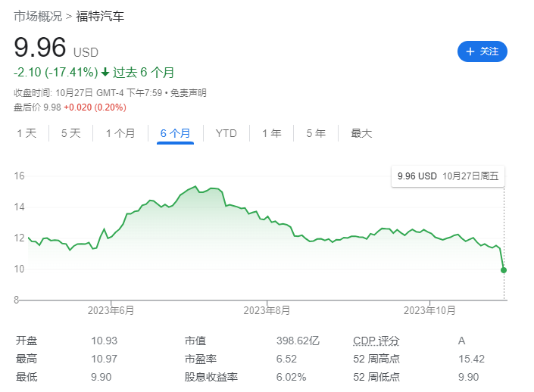Click the down arrow next to -17.41%

tap(105, 72)
